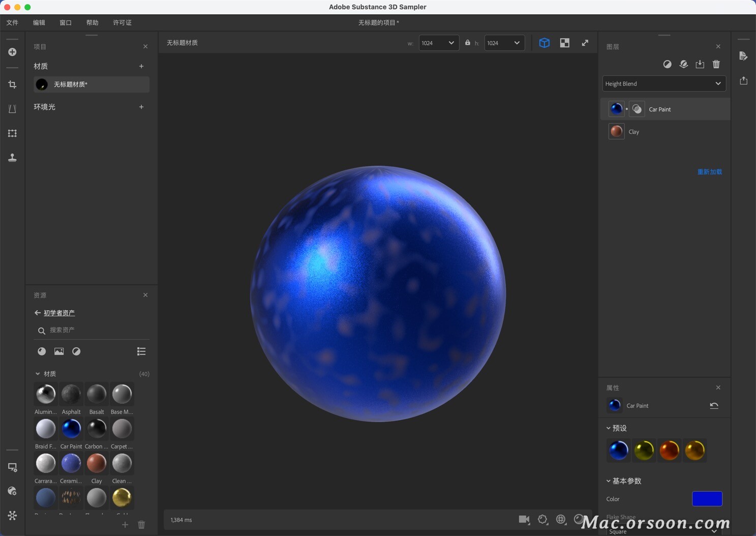Viewport: 756px width, 536px height.
Task: Open the Crop tool in the left toolbar
Action: click(12, 84)
